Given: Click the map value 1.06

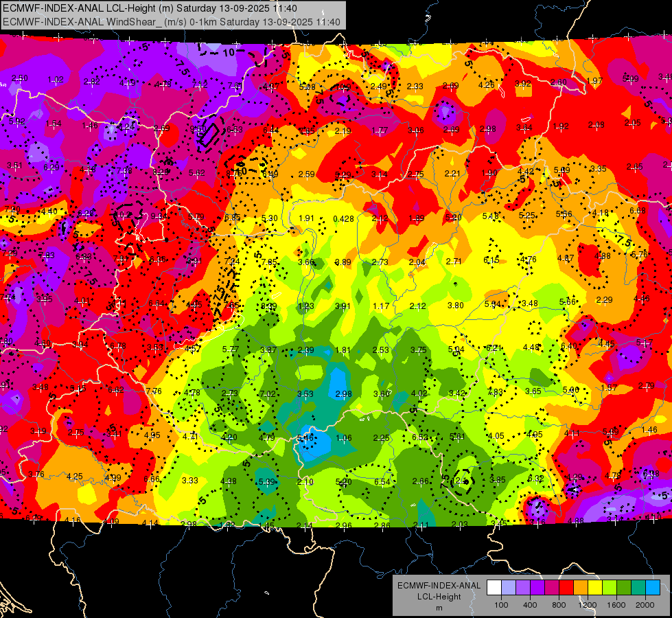Looking at the screenshot, I should point(344,438).
